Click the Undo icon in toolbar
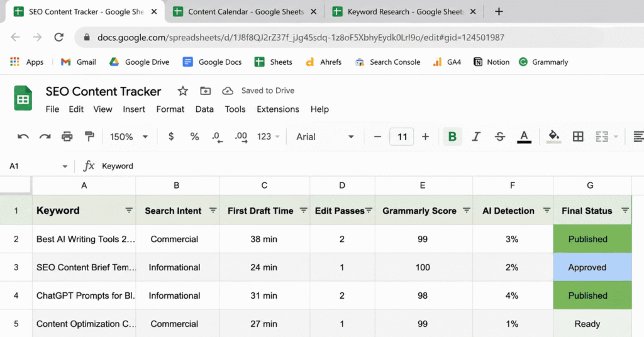 [x=23, y=136]
